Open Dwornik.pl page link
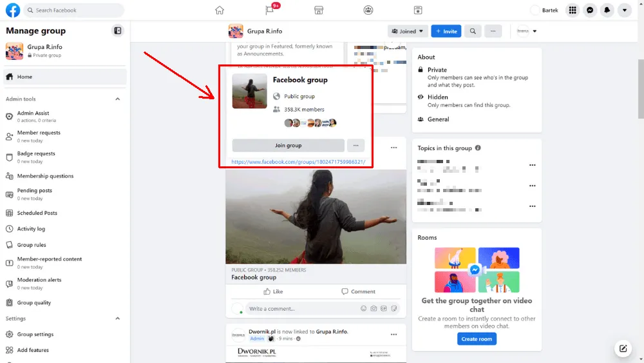This screenshot has width=644, height=363. tap(262, 332)
